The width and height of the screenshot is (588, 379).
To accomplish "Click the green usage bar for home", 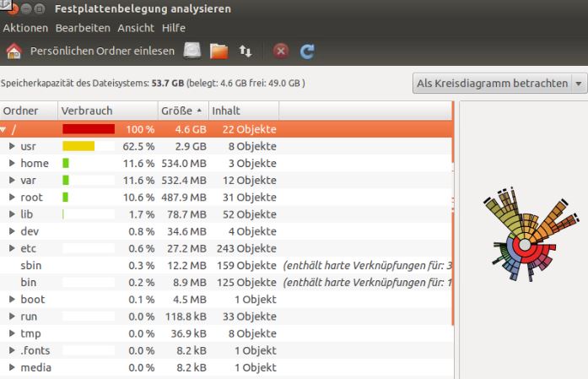I will pos(66,163).
